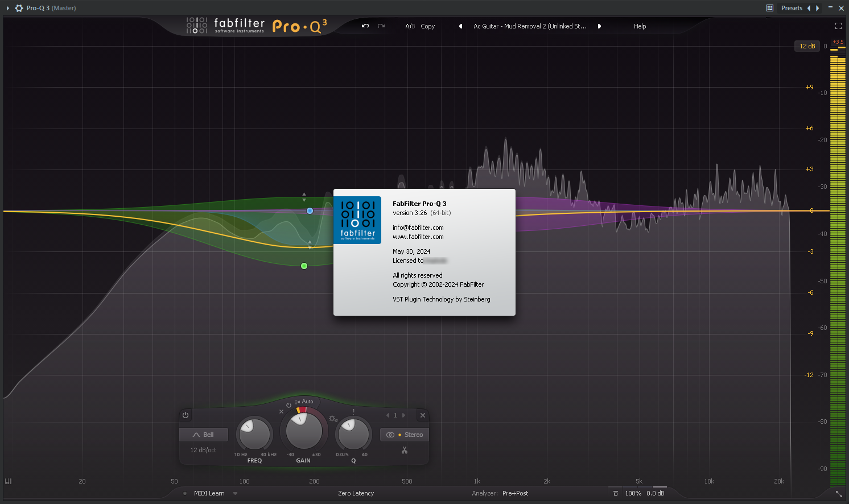Toggle full screen mode icon
Screen dimensions: 849x504
[838, 26]
